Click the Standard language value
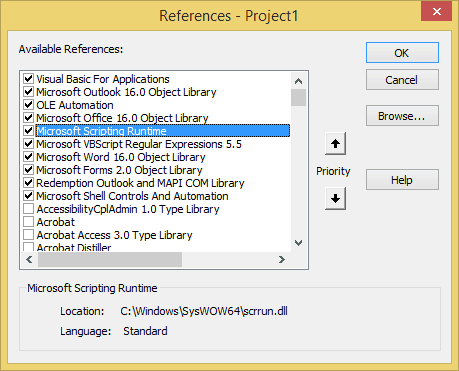 click(x=145, y=331)
